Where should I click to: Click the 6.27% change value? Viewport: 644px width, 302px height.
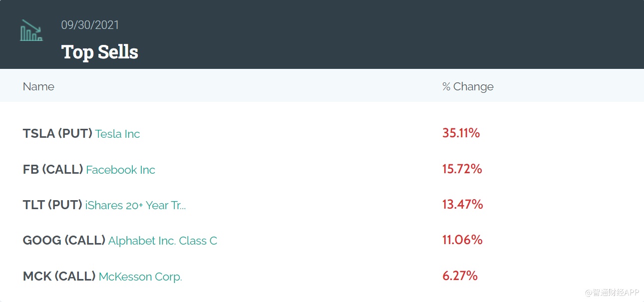click(x=460, y=276)
